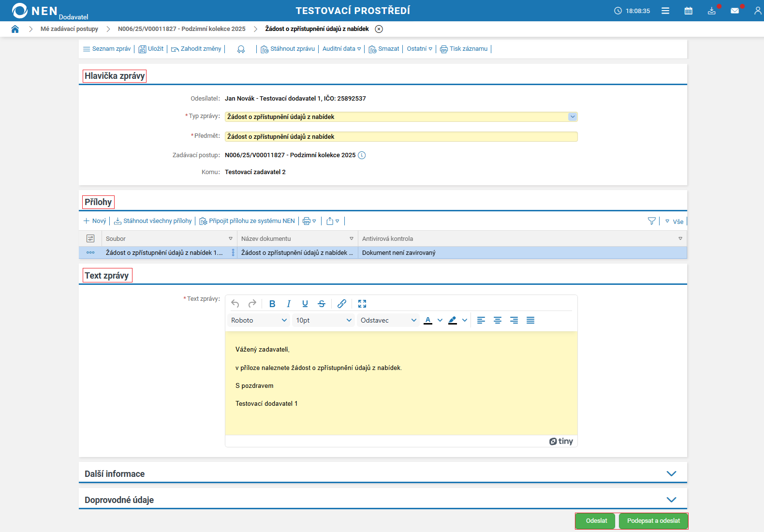
Task: Open the Roboto font family dropdown
Action: [x=259, y=320]
